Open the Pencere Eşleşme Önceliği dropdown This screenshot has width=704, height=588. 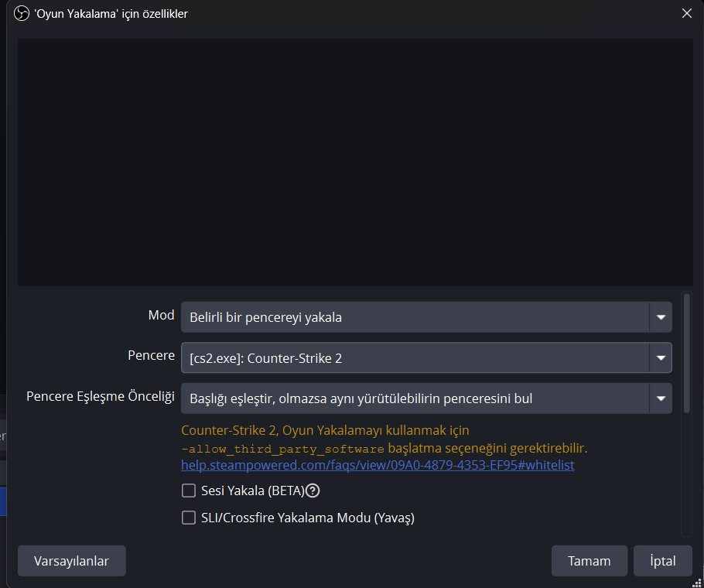coord(426,398)
